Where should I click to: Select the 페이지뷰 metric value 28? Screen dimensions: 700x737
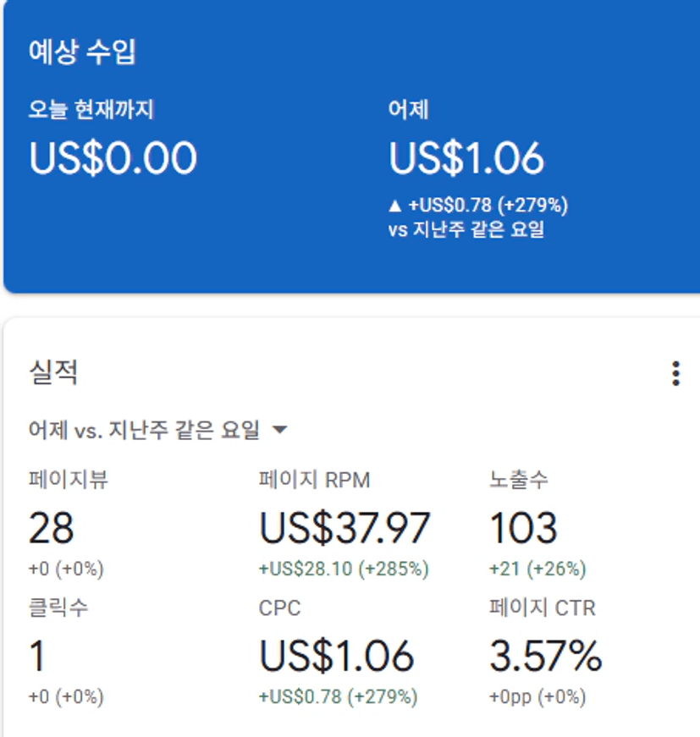coord(51,528)
